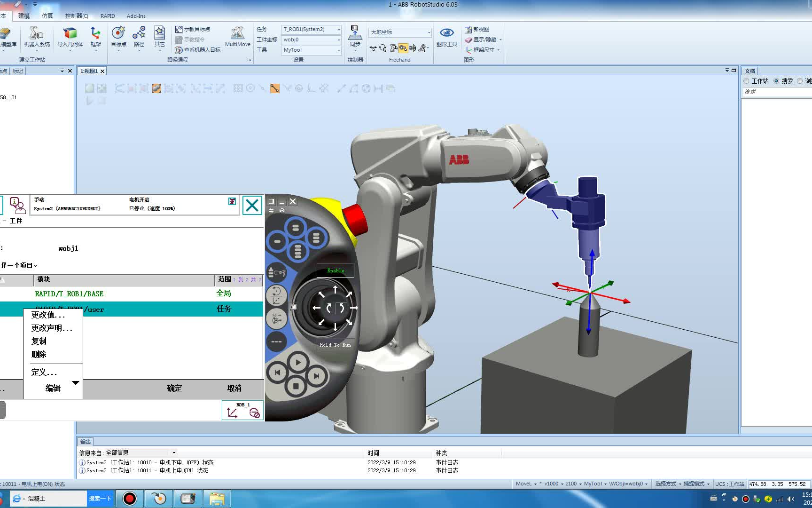
Task: Click the 编辑 button on FlexPendant
Action: click(53, 389)
